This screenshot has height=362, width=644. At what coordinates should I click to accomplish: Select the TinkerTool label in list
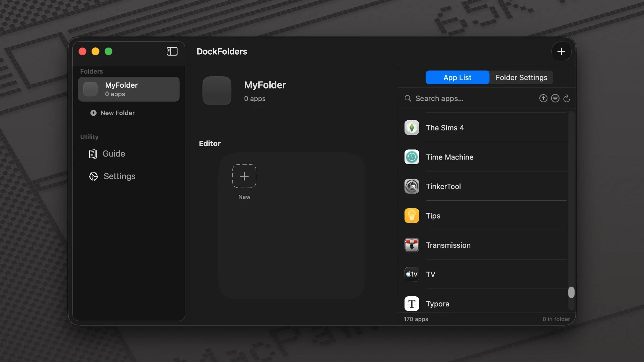[443, 186]
